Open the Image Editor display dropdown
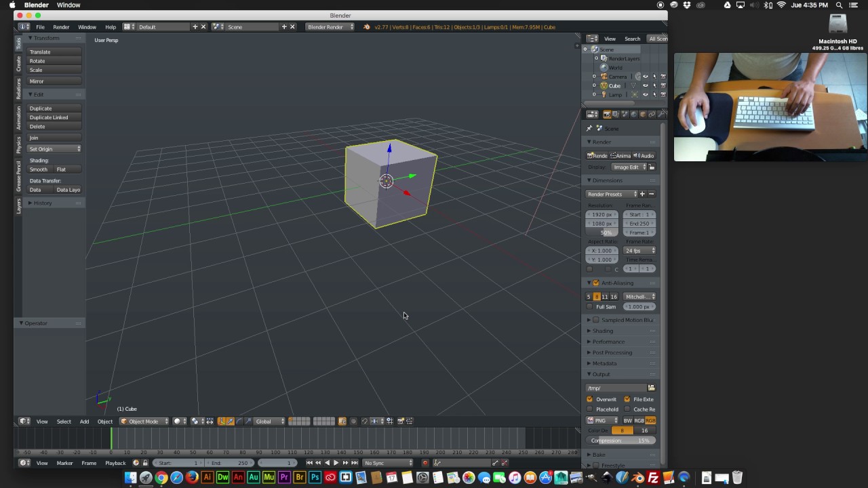Image resolution: width=868 pixels, height=488 pixels. pyautogui.click(x=629, y=167)
